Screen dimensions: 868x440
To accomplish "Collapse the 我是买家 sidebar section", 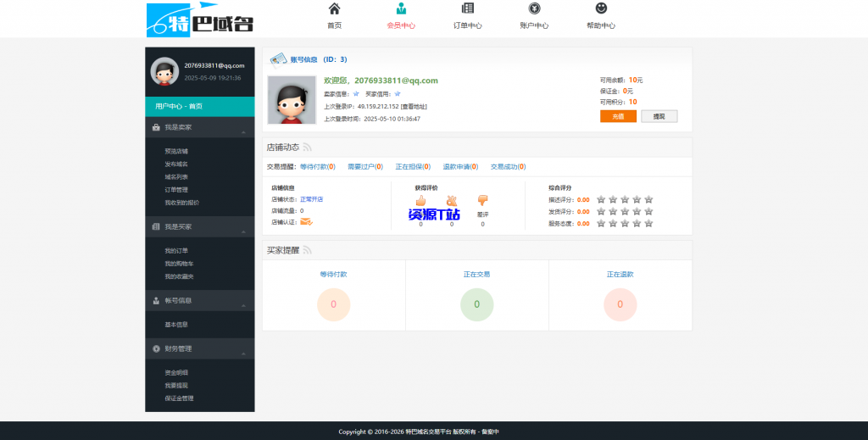I will click(x=243, y=231).
